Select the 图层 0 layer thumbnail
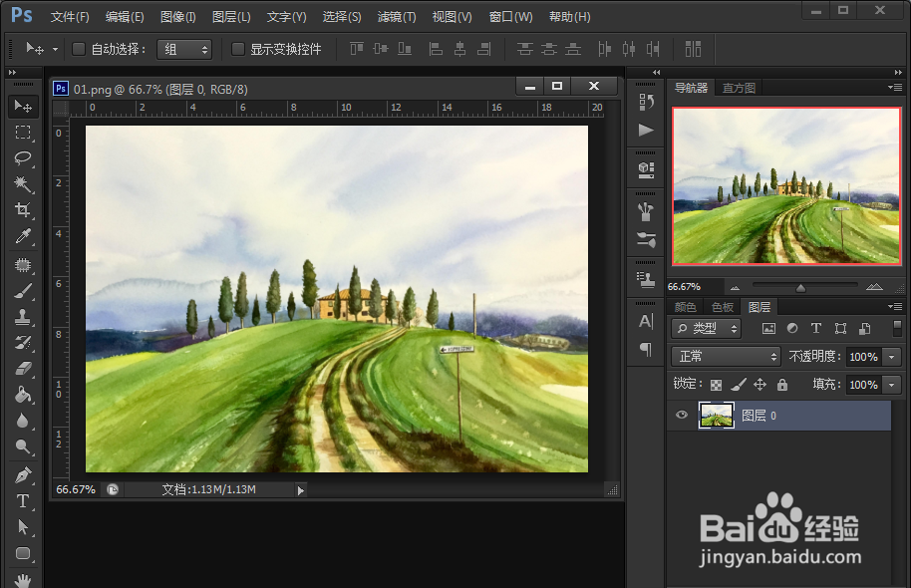Viewport: 911px width, 588px height. [x=717, y=415]
